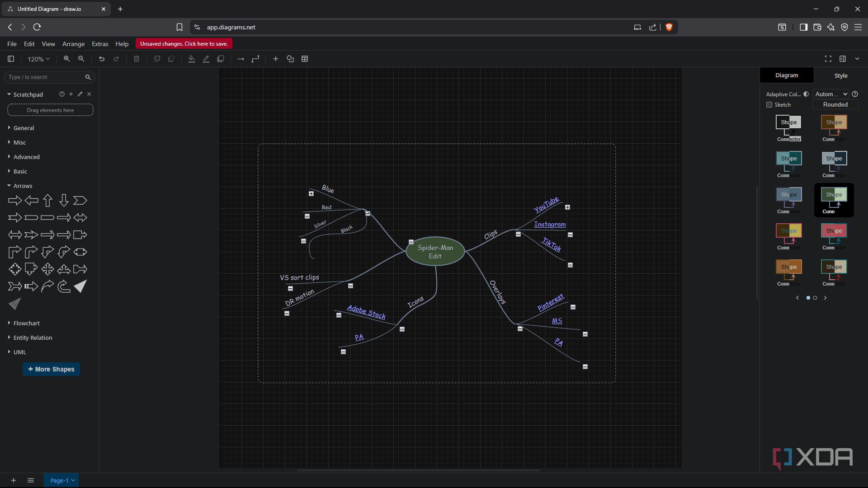Enable the Sketch checkbox
Screen dimensions: 868x488
769,105
